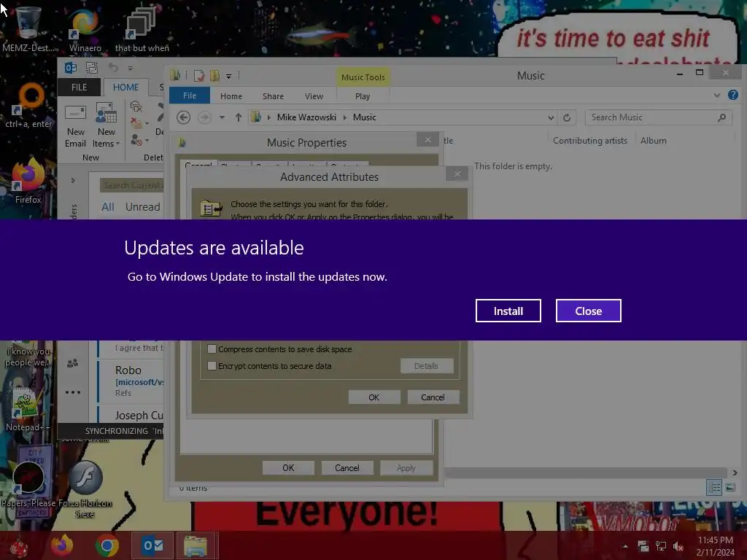Click Cancel in Music Properties dialog
Viewport: 747px width, 560px height.
pos(347,467)
